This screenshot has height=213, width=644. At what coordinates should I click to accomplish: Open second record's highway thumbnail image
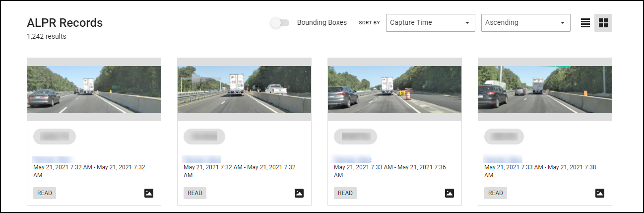point(245,89)
